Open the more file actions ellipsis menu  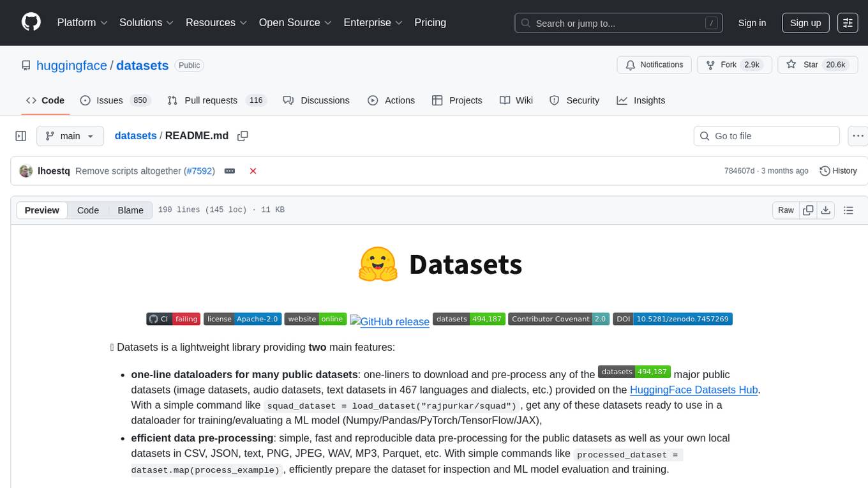tap(858, 136)
